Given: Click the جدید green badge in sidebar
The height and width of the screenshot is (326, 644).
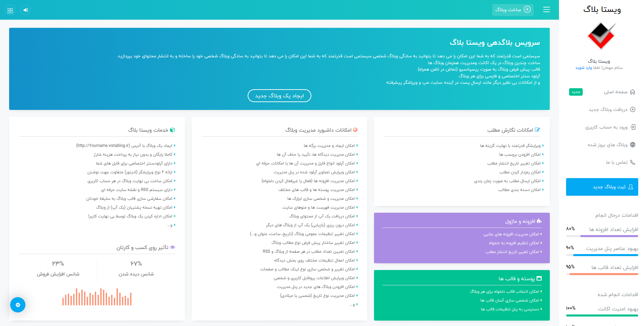Looking at the screenshot, I should click(x=576, y=92).
